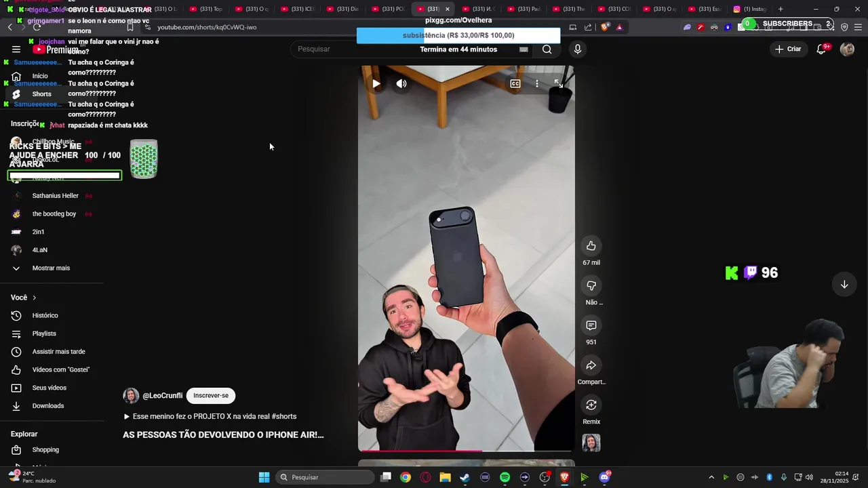This screenshot has width=868, height=488.
Task: Open Steam from the taskbar
Action: [x=465, y=477]
